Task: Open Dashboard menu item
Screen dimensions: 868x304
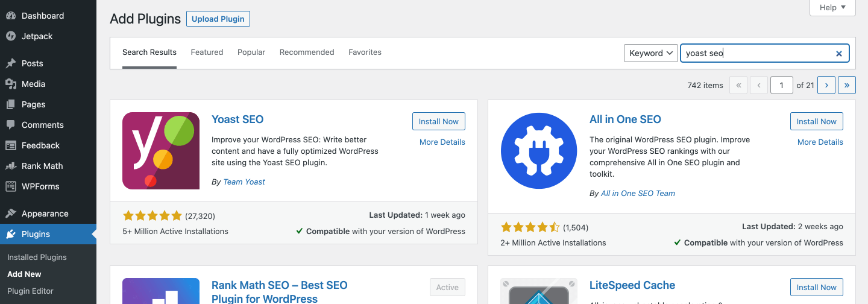Action: tap(48, 16)
